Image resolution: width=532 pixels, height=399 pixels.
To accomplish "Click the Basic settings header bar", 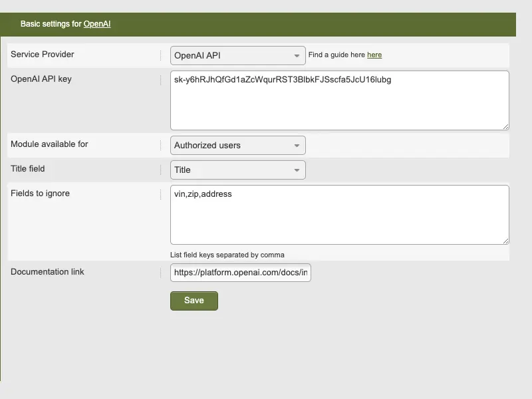I will point(258,25).
